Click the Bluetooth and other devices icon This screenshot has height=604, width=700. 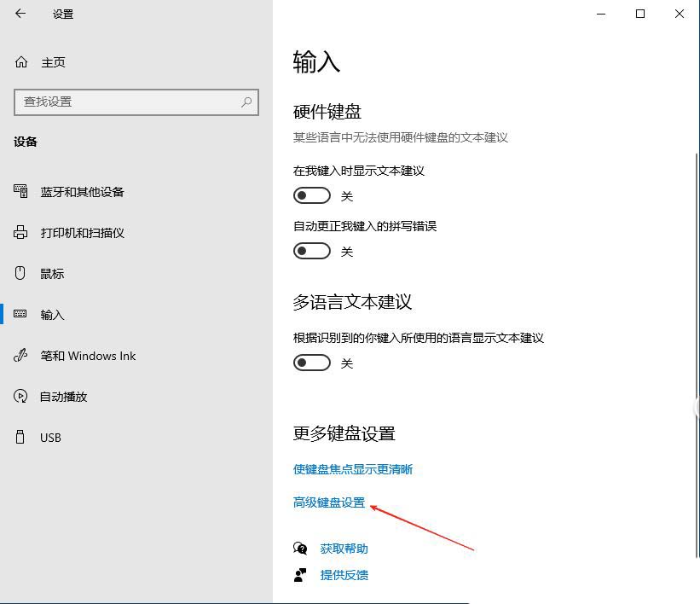pos(21,192)
